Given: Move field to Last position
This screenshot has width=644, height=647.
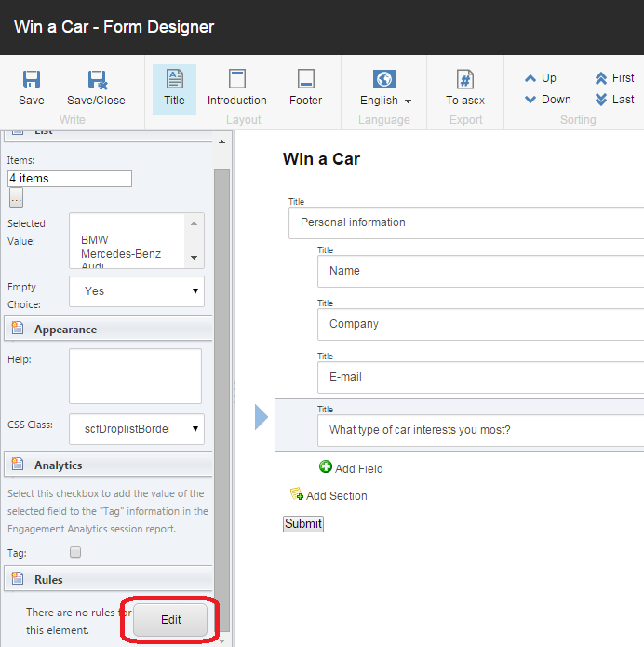Looking at the screenshot, I should click(614, 100).
